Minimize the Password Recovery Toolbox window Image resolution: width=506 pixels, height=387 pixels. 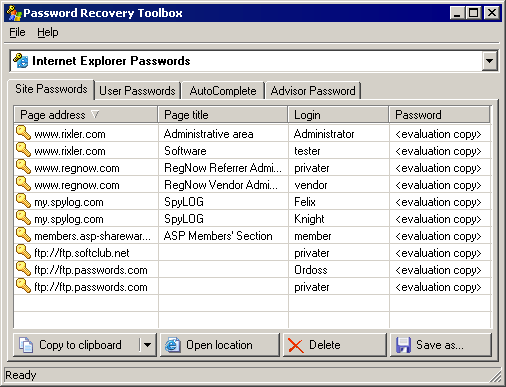pos(457,13)
